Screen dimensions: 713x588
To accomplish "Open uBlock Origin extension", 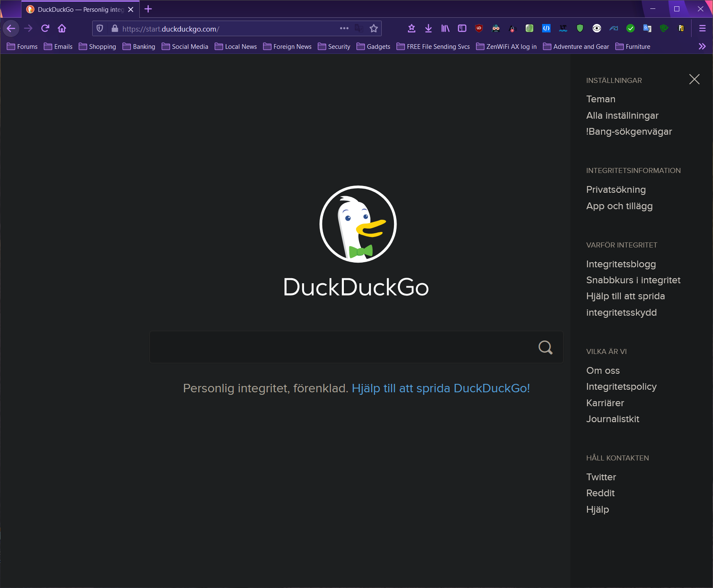I will click(x=479, y=29).
